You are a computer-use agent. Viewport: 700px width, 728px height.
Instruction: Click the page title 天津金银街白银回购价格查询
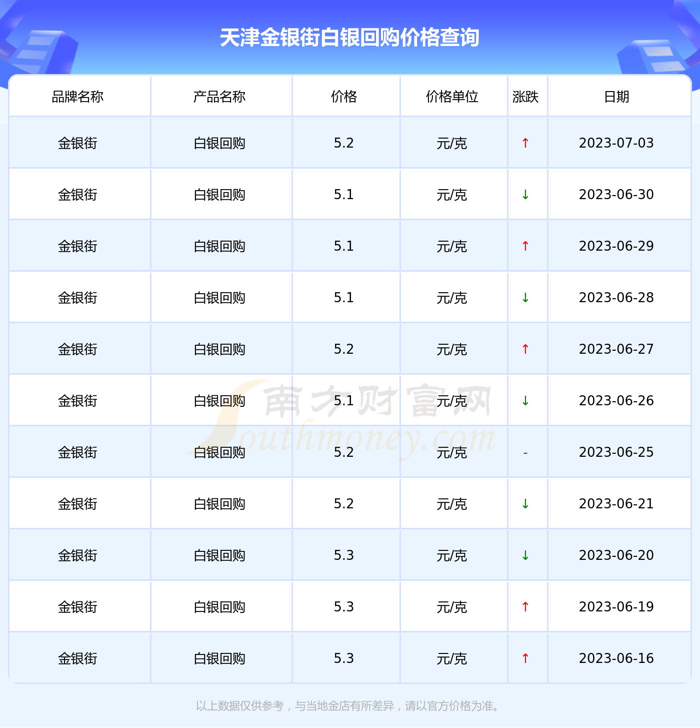point(349,38)
